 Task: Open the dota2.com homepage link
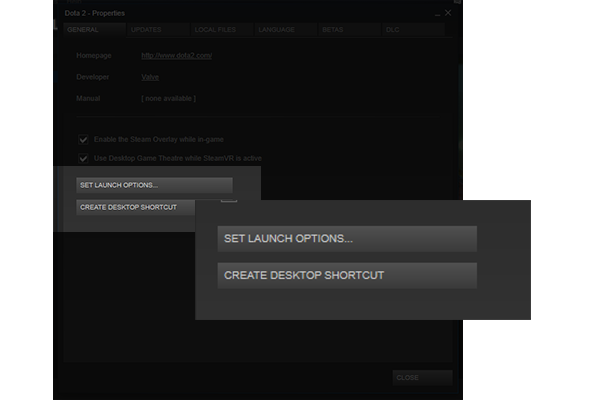pos(176,56)
